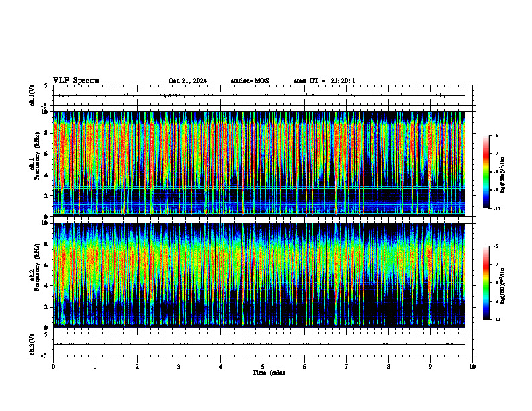Viewport: 532px width, 411px height.
Task: Click the 'ch.1(V)' waveform axis label
Action: 32,95
